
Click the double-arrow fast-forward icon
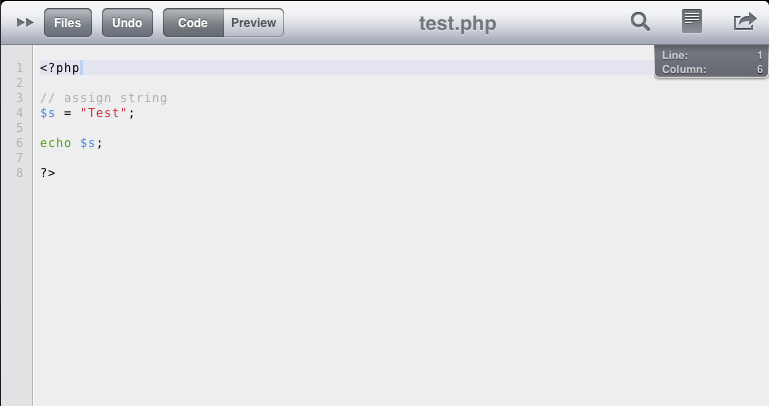[x=25, y=23]
